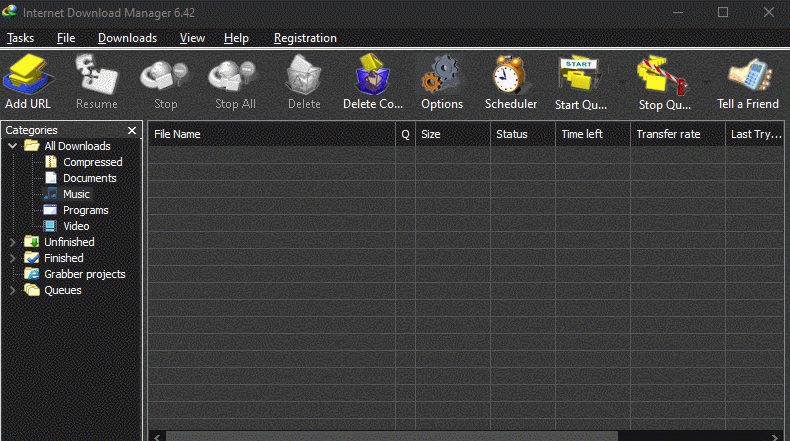Sort by Status column header

coord(523,134)
